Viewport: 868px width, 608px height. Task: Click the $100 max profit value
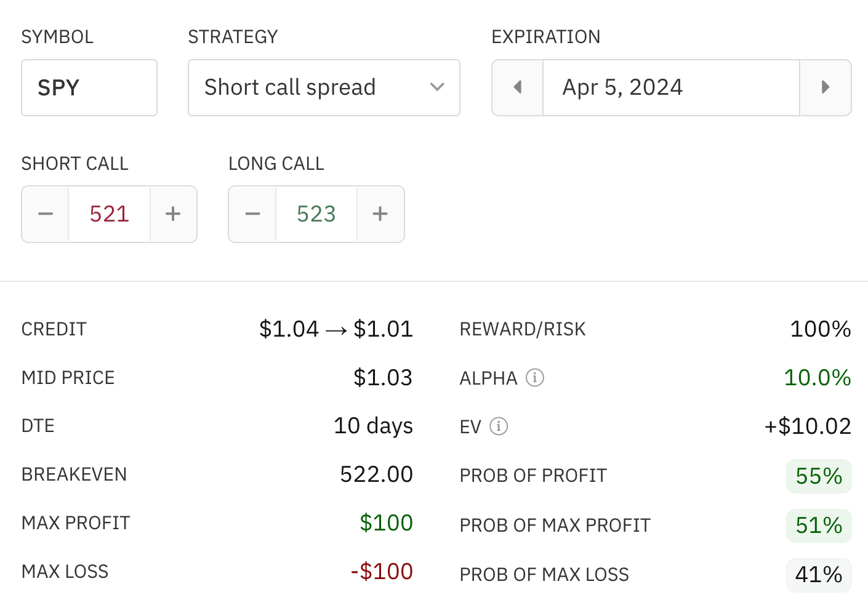386,523
